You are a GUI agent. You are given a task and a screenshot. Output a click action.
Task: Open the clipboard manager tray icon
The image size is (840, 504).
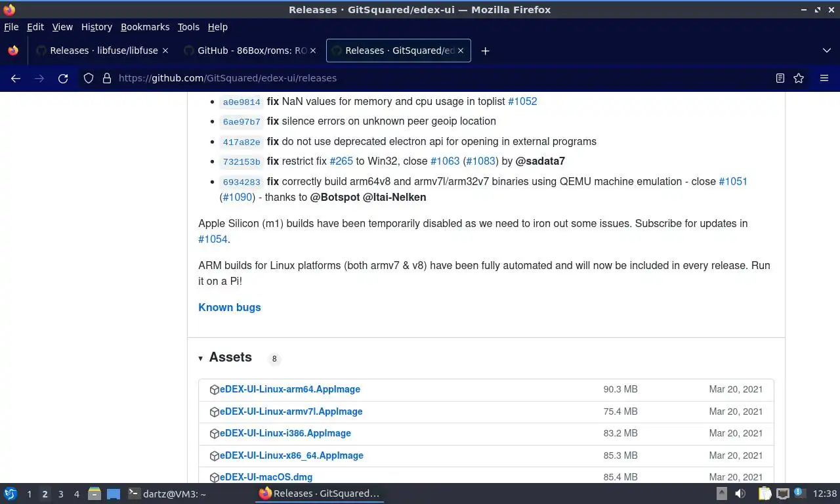coord(765,494)
